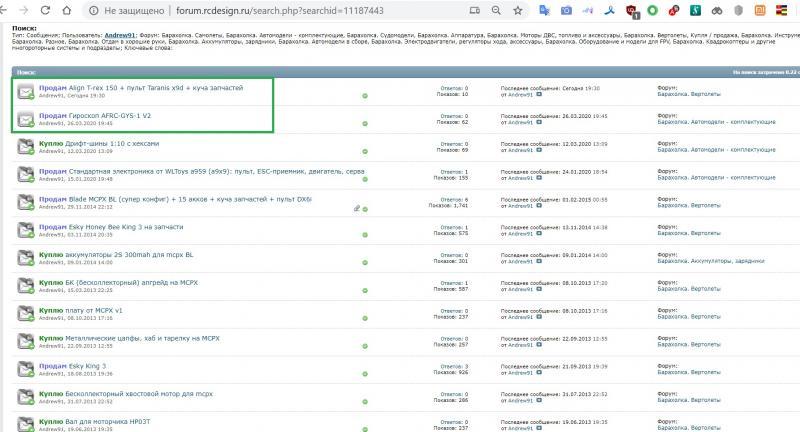Click the zoom magnifier icon in address bar
This screenshot has width=800, height=432.
494,12
